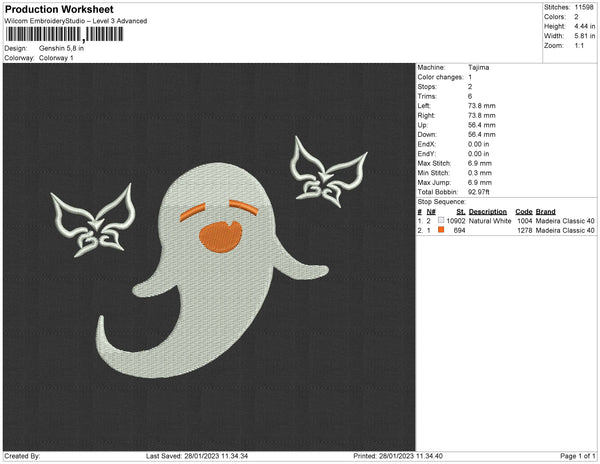Image resolution: width=600 pixels, height=464 pixels.
Task: Click the 'St.' column header
Action: 461,212
